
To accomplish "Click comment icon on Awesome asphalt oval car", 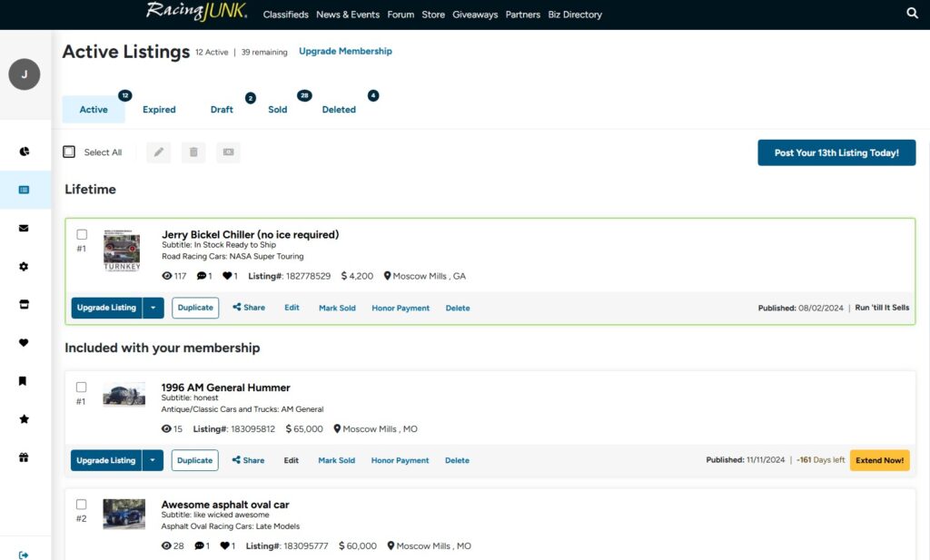I will tap(199, 545).
